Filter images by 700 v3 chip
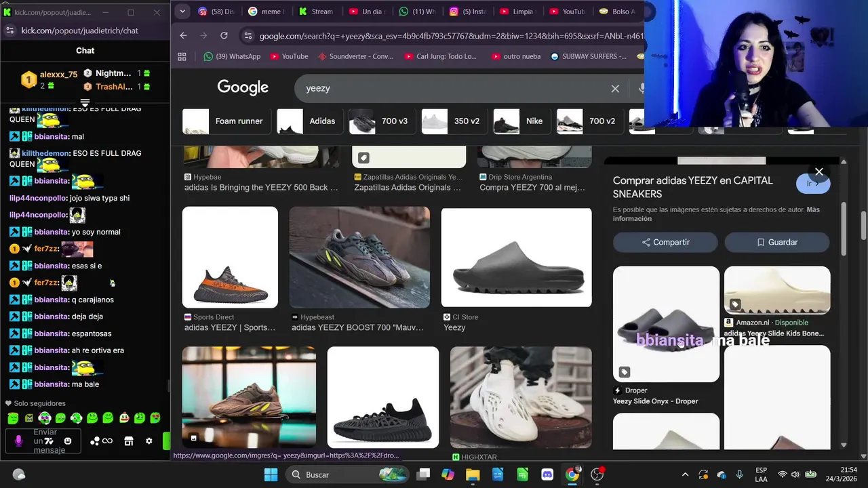Screen dimensions: 868x488 coord(382,121)
